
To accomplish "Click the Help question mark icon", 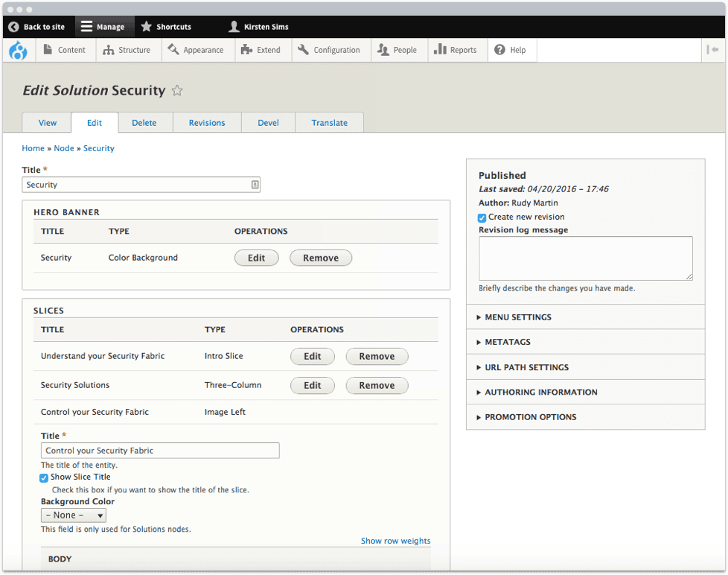I will pyautogui.click(x=499, y=50).
